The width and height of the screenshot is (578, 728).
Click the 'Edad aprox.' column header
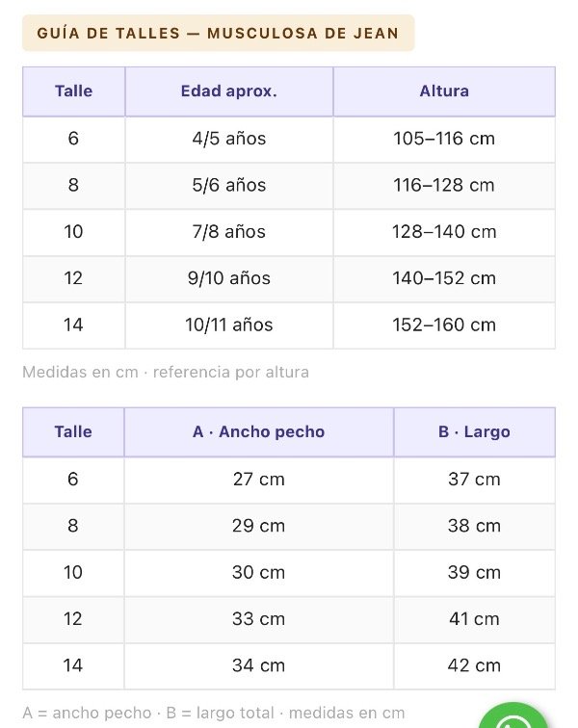point(229,91)
